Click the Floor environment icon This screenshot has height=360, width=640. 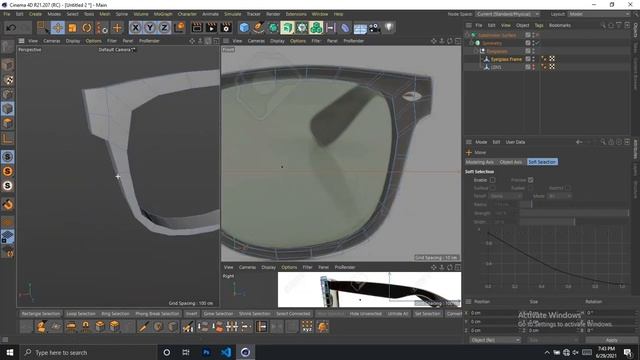tap(360, 28)
